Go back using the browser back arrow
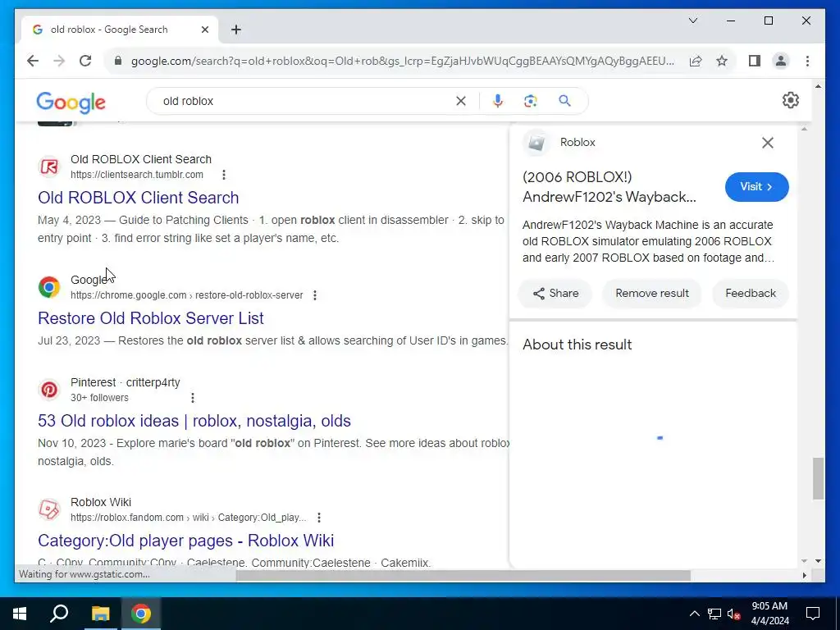Viewport: 840px width, 630px height. pos(33,61)
